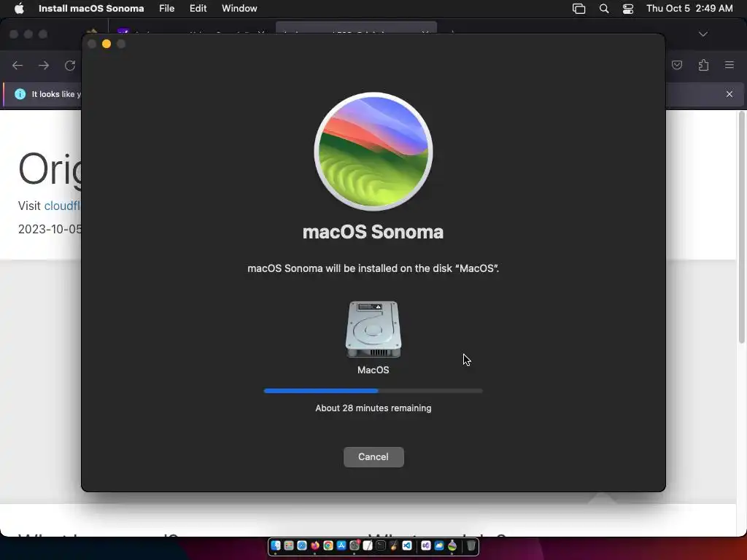
Task: Open the weather cloud app in Dock
Action: [x=438, y=545]
